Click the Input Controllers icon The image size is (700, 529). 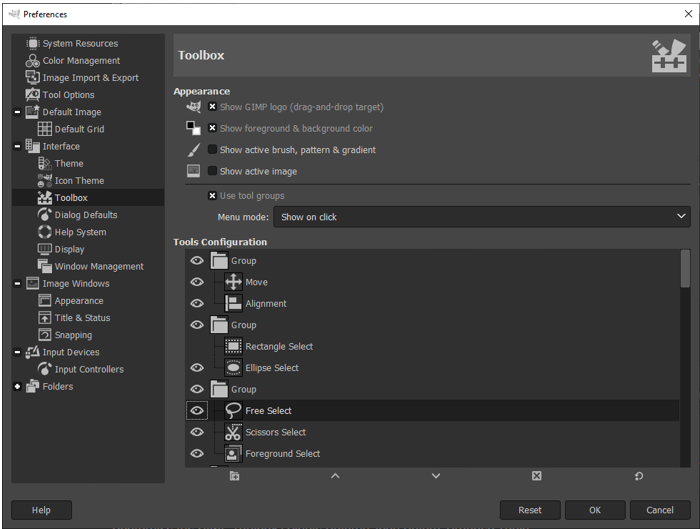click(x=45, y=369)
